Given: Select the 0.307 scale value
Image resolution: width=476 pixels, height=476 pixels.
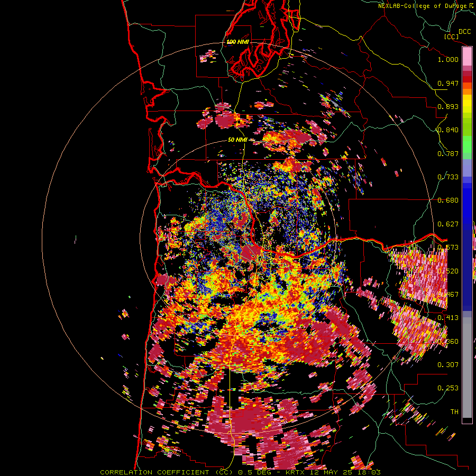Looking at the screenshot, I should (x=448, y=364).
